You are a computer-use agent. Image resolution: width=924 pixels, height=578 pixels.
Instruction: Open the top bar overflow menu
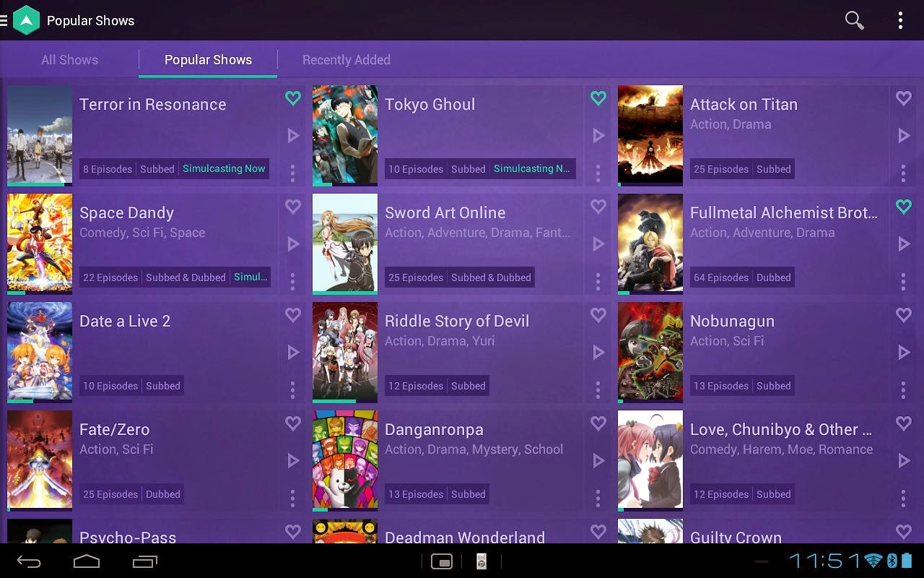[900, 20]
